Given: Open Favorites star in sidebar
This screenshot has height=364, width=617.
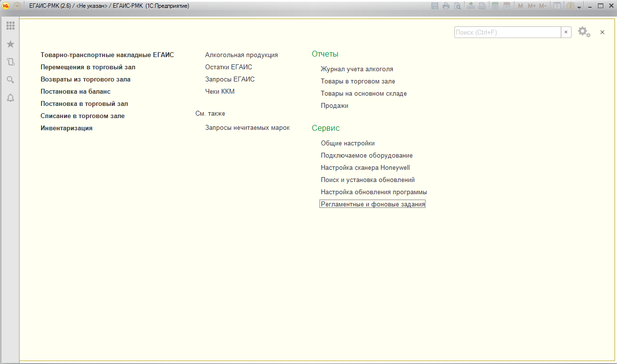Looking at the screenshot, I should [10, 44].
